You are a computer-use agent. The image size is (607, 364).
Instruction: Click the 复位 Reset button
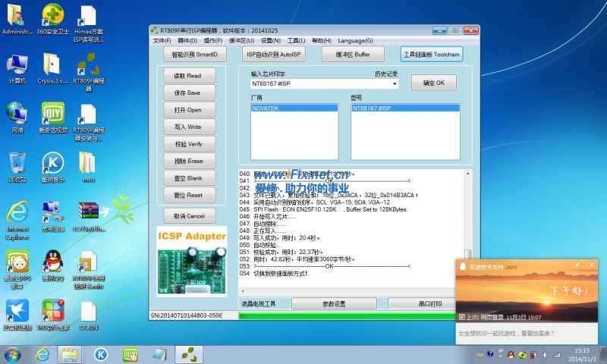pos(189,195)
